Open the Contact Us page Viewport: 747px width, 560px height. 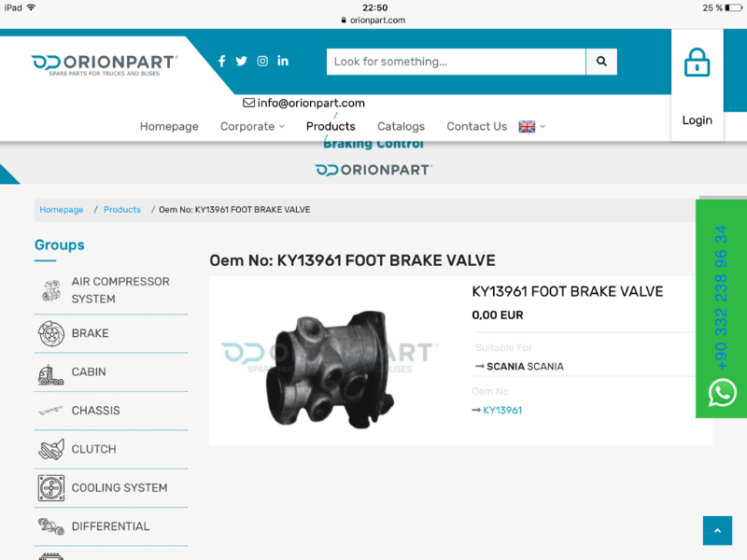476,127
